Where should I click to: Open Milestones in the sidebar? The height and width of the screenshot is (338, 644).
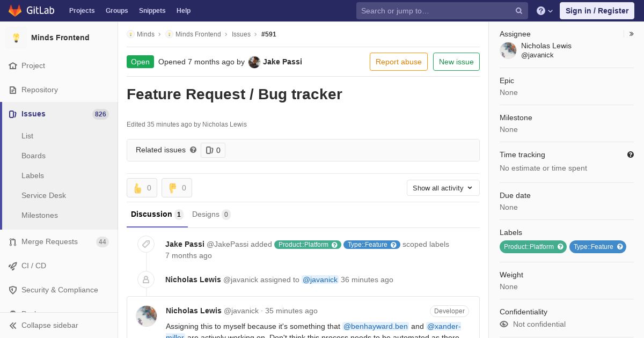pyautogui.click(x=40, y=215)
